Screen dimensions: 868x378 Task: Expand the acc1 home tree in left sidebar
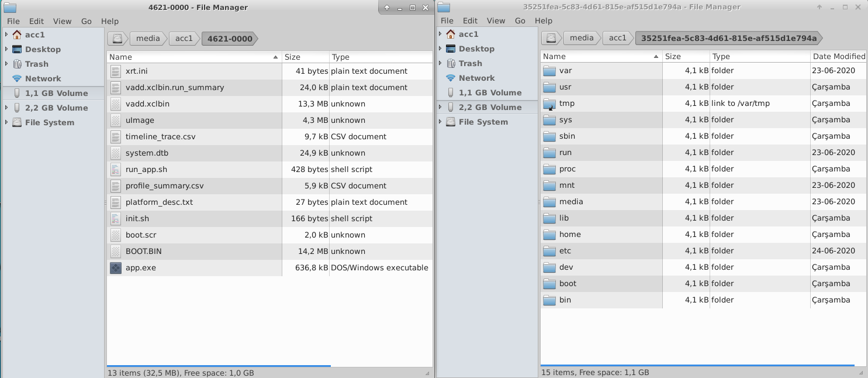6,35
